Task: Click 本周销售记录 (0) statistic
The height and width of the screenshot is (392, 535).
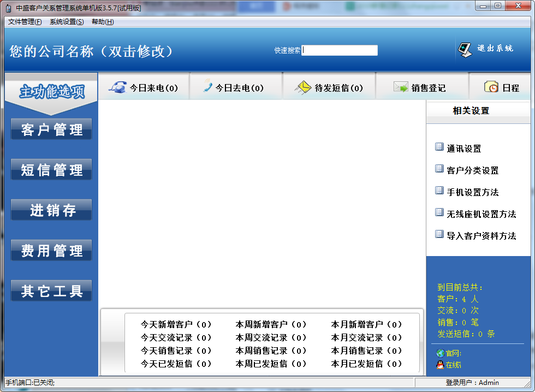Action: [271, 351]
